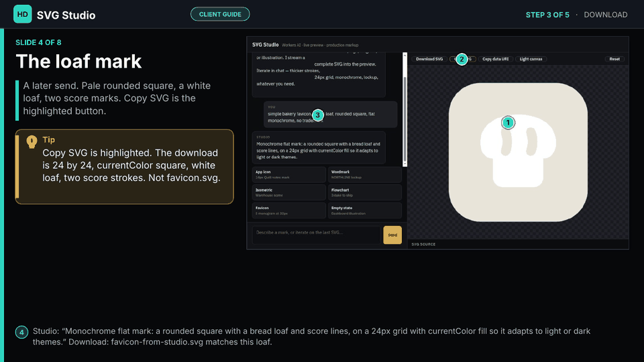
Task: Toggle the Light canvas button
Action: (531, 59)
